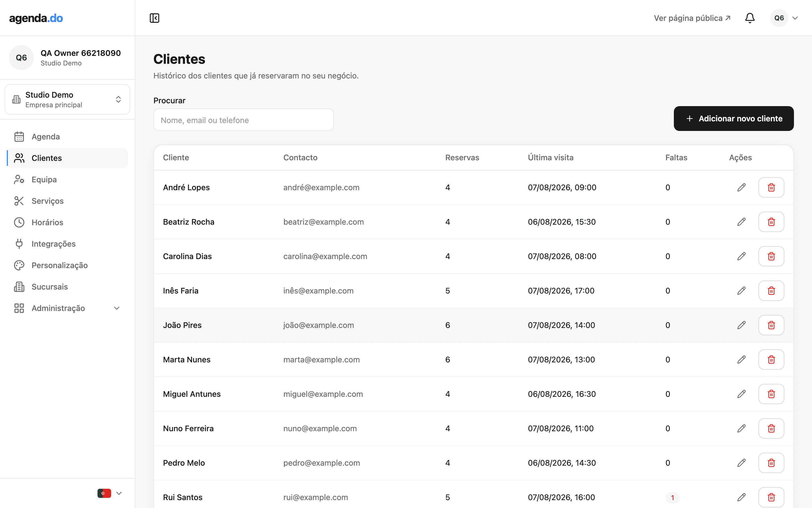Open Sucursais section
The width and height of the screenshot is (812, 508).
tap(67, 287)
